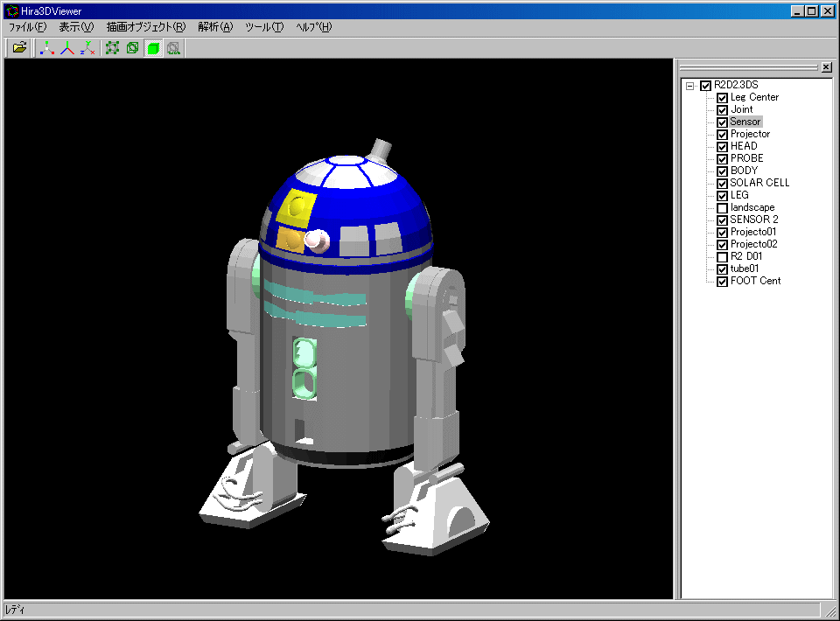Uncheck the tube01 checkbox
Image resolution: width=840 pixels, height=621 pixels.
click(x=722, y=269)
